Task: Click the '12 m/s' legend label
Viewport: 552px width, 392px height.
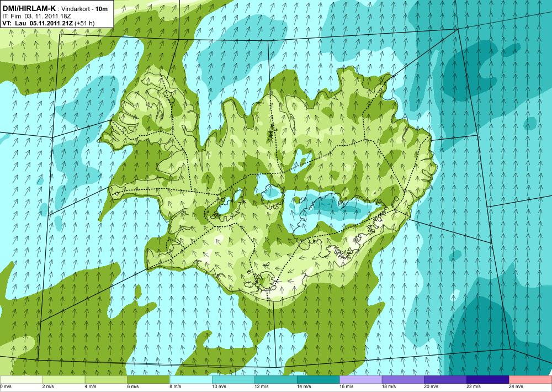Action: [x=261, y=386]
